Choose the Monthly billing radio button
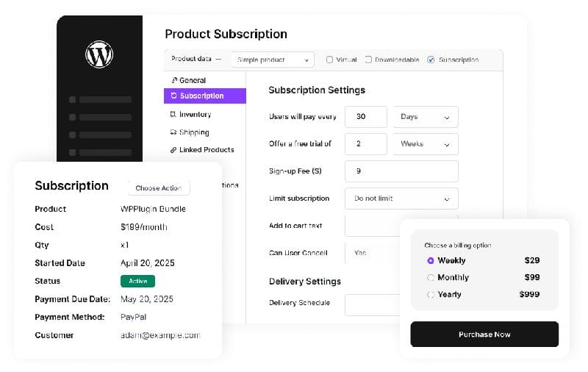588x372 pixels. click(x=431, y=277)
